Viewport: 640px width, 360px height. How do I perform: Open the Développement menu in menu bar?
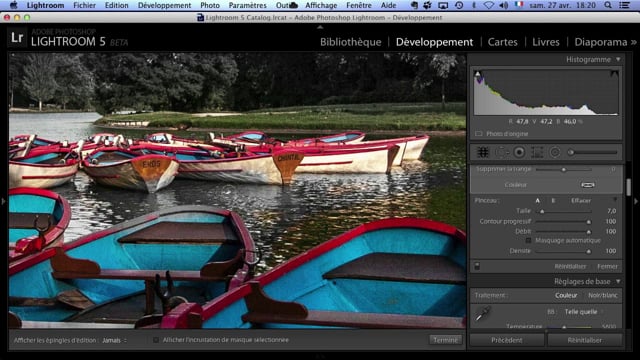click(164, 5)
